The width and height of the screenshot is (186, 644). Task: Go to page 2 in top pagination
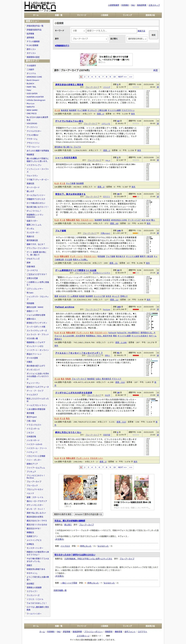[x=85, y=77]
